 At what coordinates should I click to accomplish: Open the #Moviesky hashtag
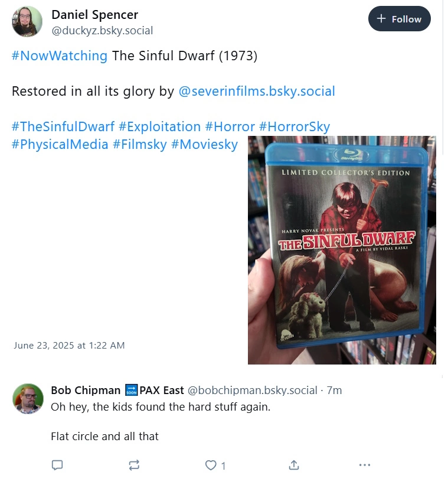coord(204,144)
